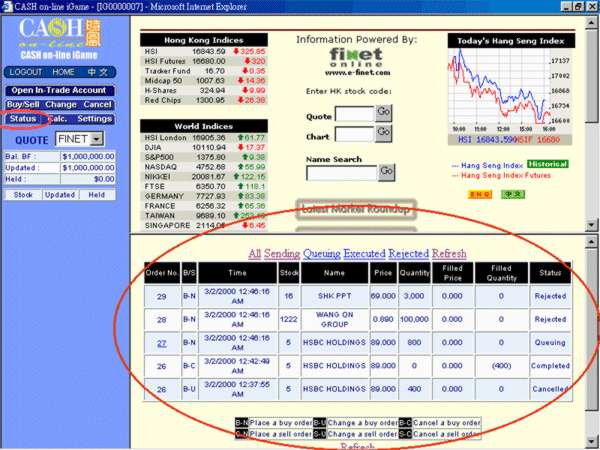This screenshot has height=450, width=600.
Task: Click the LOGOUT button
Action: (x=26, y=72)
